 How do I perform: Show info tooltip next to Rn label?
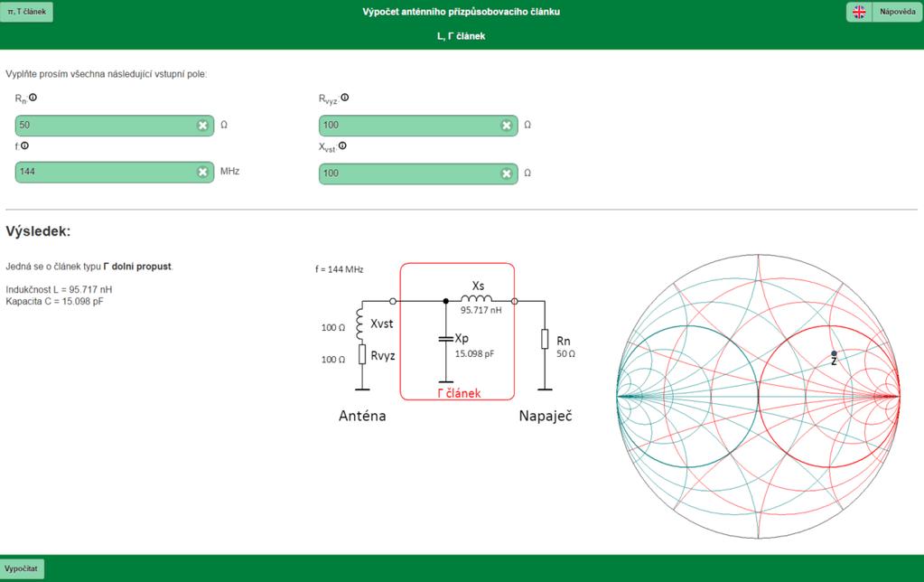coord(33,98)
